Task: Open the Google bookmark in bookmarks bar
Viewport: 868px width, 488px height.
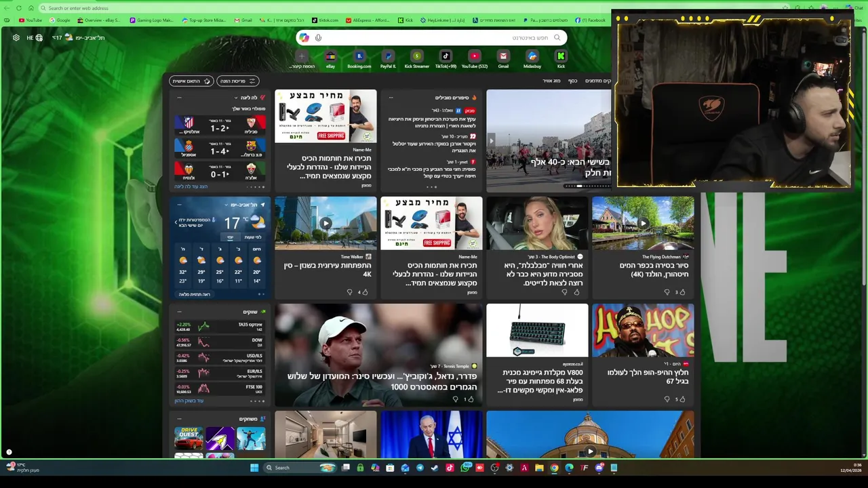Action: (x=60, y=20)
